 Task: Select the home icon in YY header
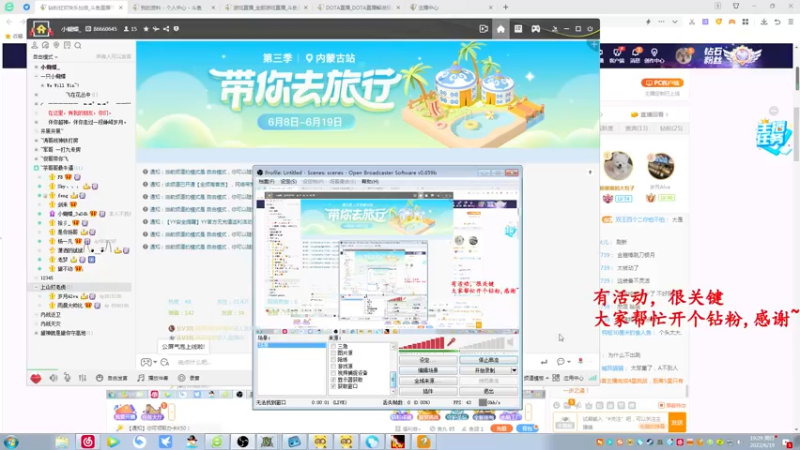pos(501,29)
